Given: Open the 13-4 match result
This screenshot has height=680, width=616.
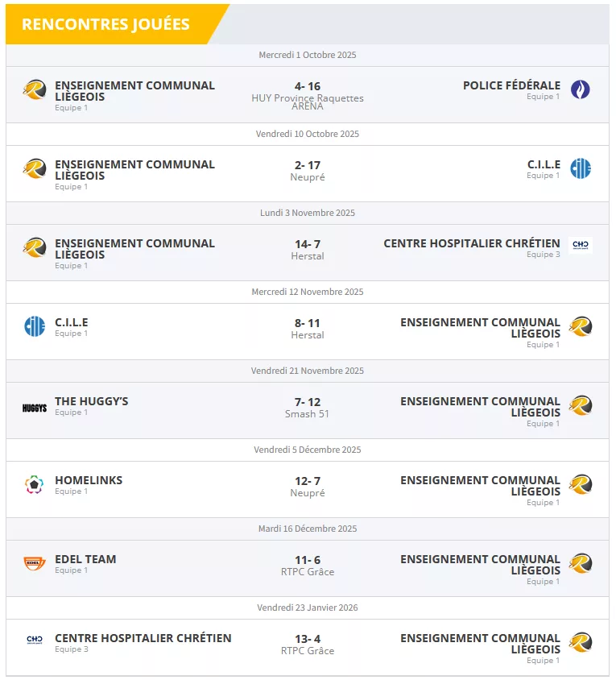Looking at the screenshot, I should 308,639.
